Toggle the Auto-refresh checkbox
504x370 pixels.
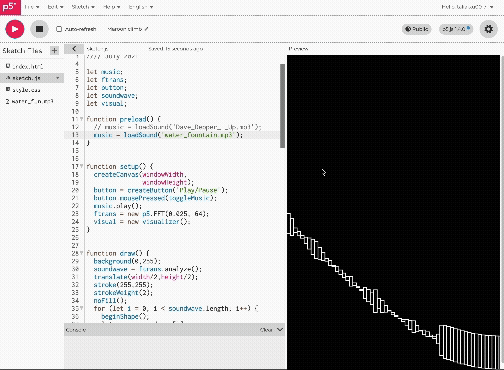pos(59,29)
